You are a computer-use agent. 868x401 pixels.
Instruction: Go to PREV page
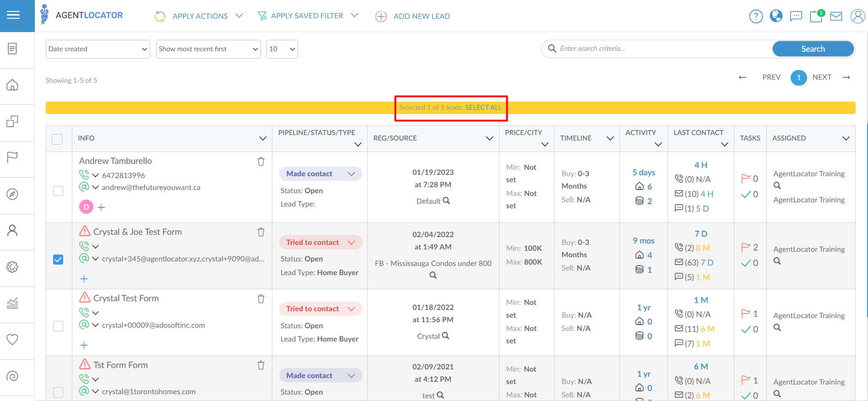[x=771, y=77]
